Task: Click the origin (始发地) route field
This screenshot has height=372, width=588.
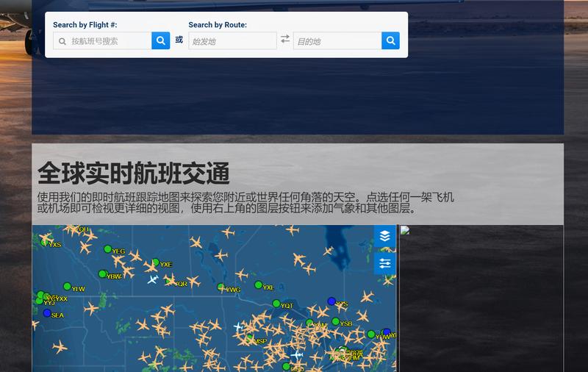Action: (232, 40)
